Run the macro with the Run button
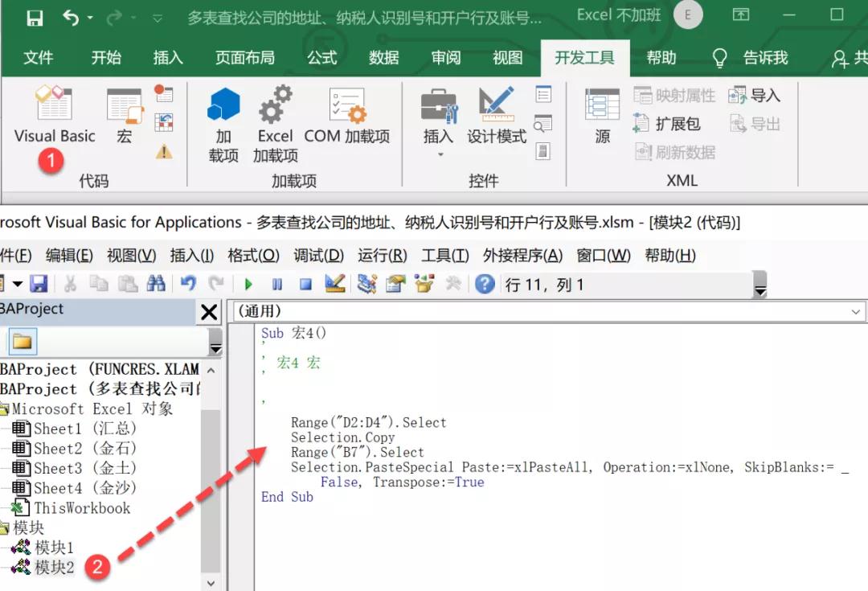The width and height of the screenshot is (868, 591). [248, 284]
